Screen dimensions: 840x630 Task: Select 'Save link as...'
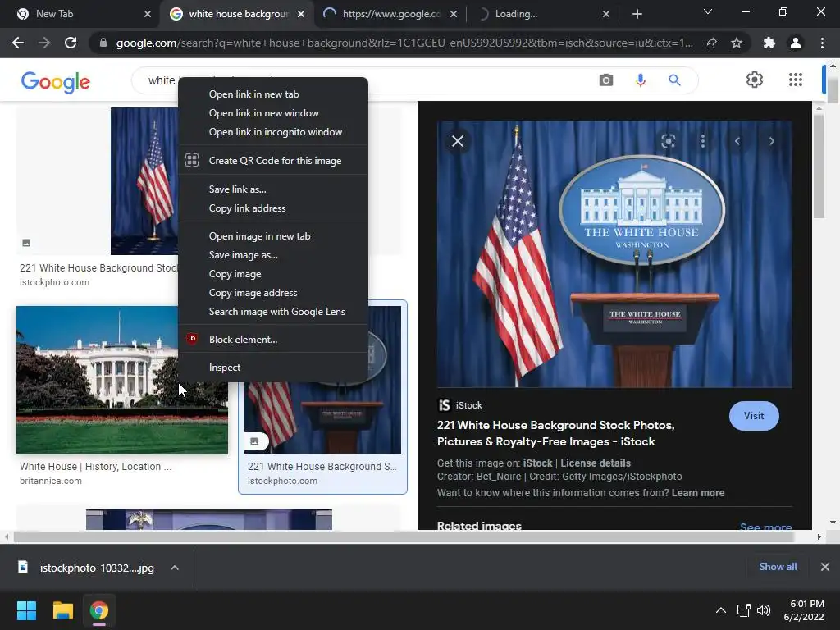click(x=272, y=189)
